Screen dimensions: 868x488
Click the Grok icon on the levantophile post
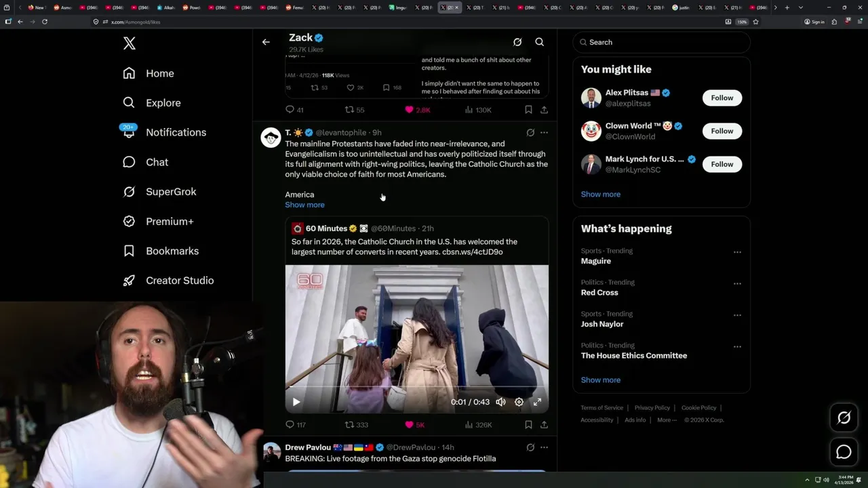click(x=530, y=133)
